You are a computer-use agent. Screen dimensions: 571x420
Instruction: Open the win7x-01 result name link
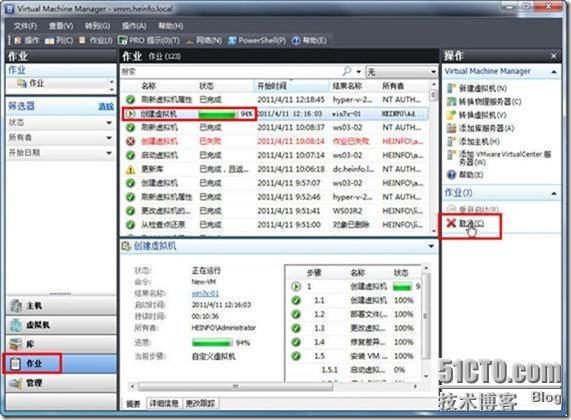(x=205, y=293)
